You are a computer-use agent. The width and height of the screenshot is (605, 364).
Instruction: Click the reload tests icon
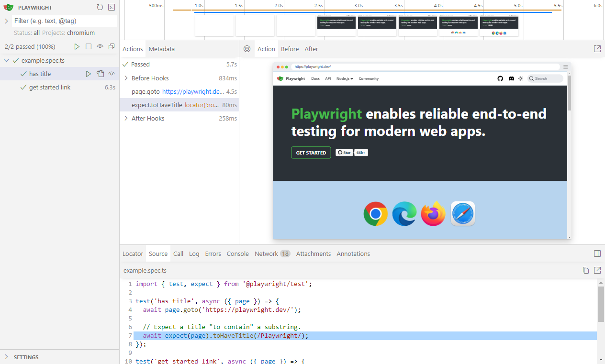(x=100, y=7)
